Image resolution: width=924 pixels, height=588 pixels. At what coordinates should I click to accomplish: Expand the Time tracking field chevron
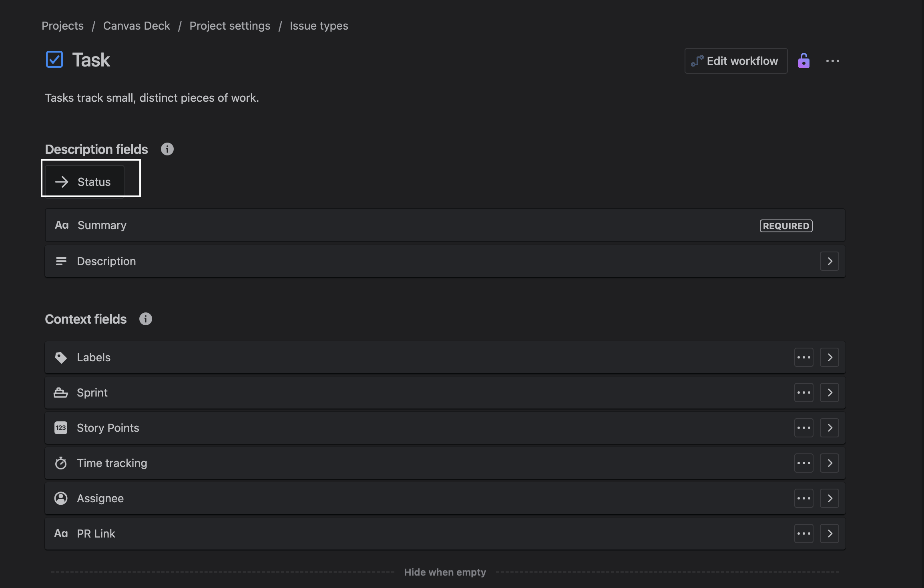830,463
